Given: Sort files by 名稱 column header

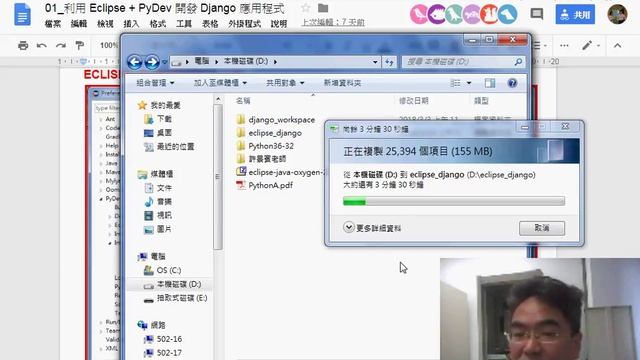Looking at the screenshot, I should 243,100.
